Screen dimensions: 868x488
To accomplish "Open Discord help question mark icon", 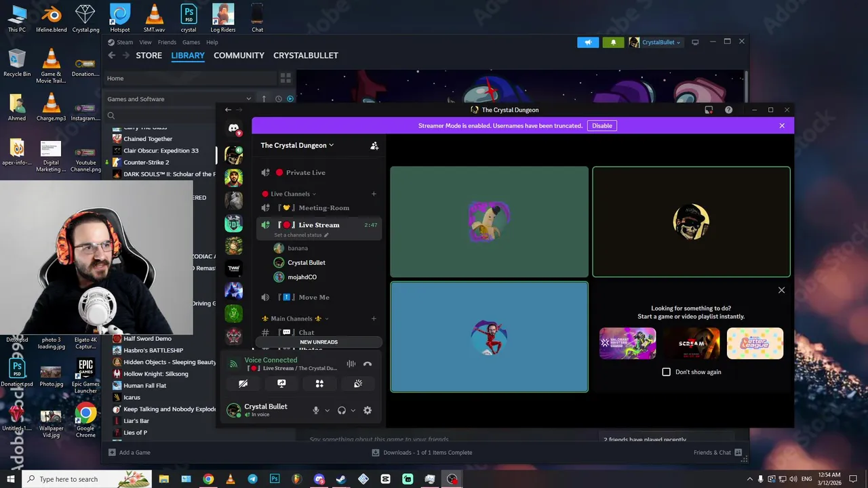I will coord(728,110).
